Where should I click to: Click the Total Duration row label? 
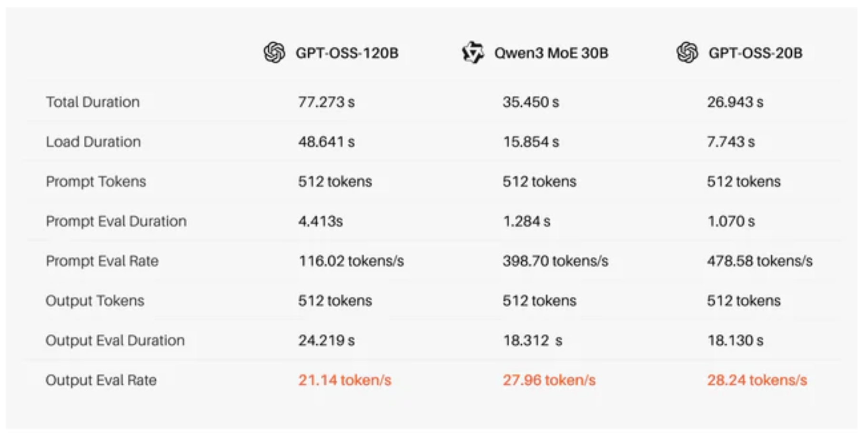coord(92,102)
